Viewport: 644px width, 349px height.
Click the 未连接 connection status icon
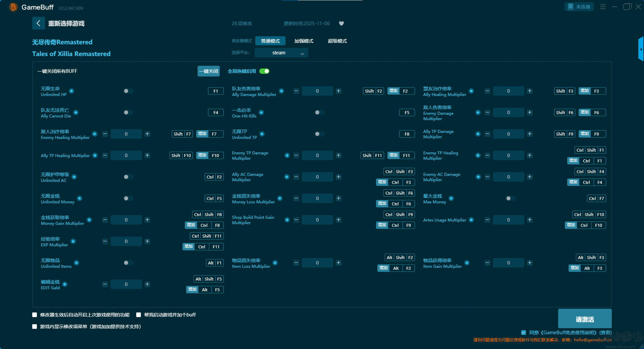tap(570, 7)
